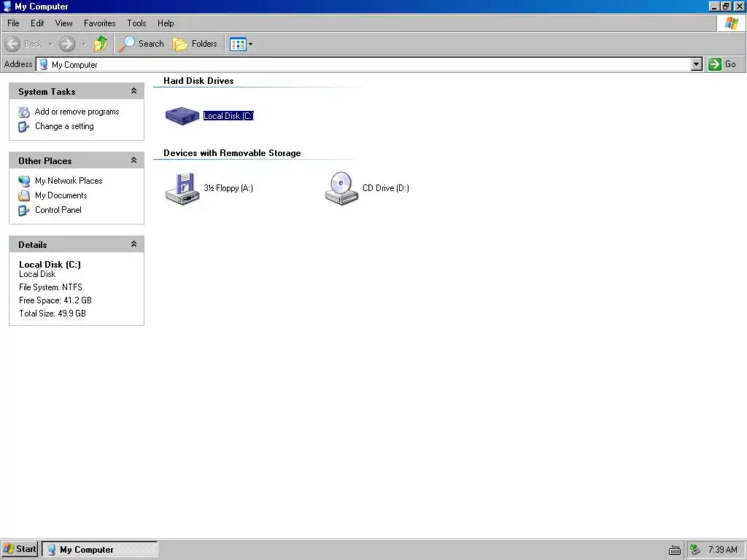Click the My Computer taskbar button
Screen dimensions: 747x560
pyautogui.click(x=100, y=550)
